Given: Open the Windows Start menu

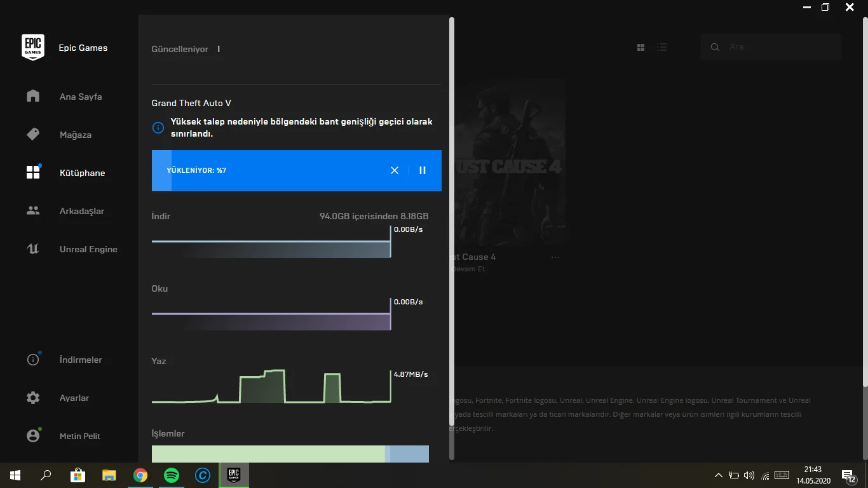Looking at the screenshot, I should 15,475.
